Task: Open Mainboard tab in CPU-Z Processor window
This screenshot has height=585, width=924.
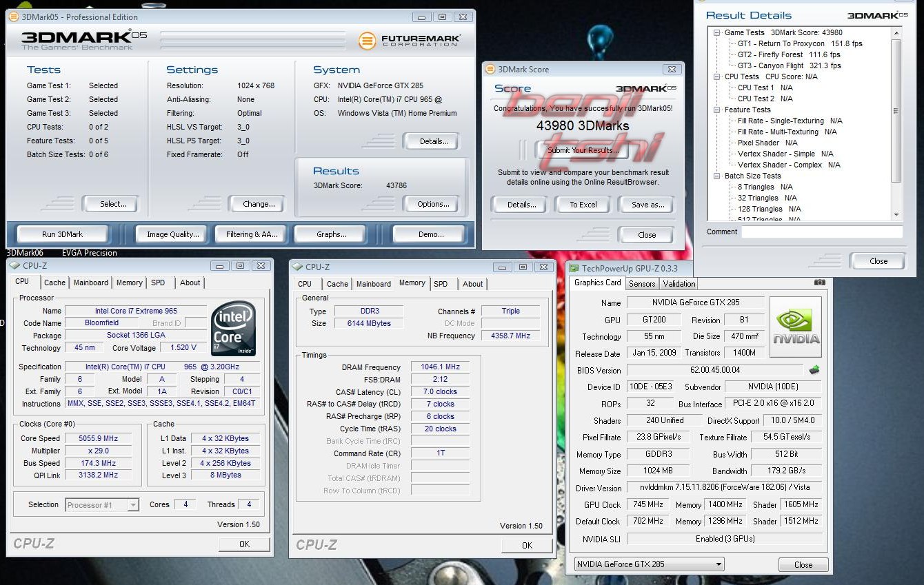Action: tap(91, 283)
